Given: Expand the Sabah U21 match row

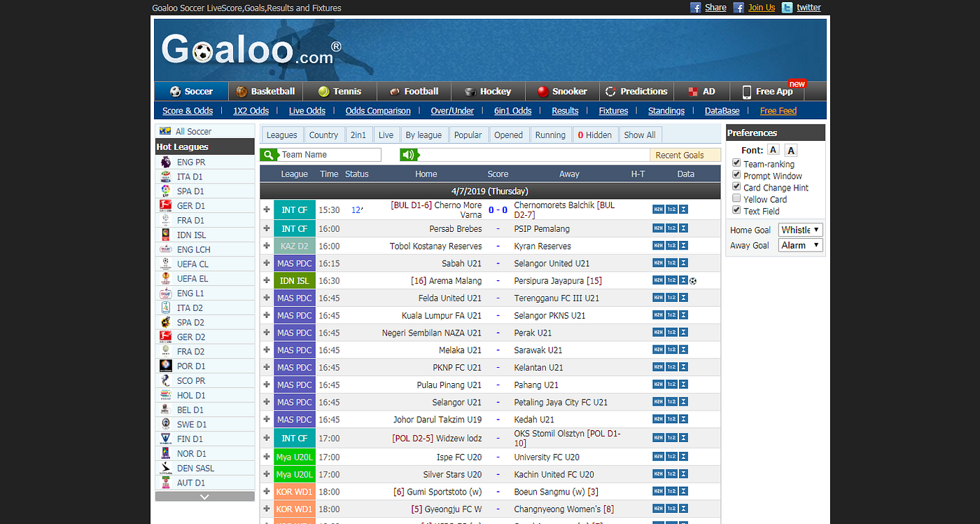Looking at the screenshot, I should (267, 263).
